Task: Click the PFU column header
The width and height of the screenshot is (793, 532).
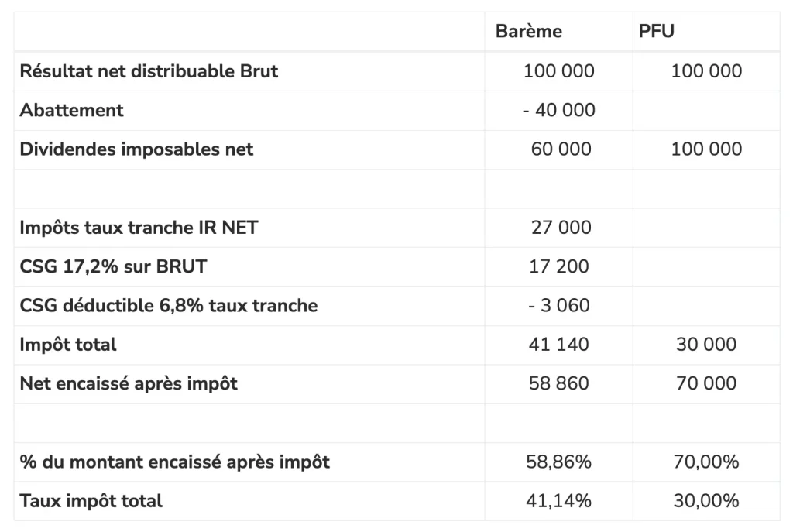Action: 656,31
